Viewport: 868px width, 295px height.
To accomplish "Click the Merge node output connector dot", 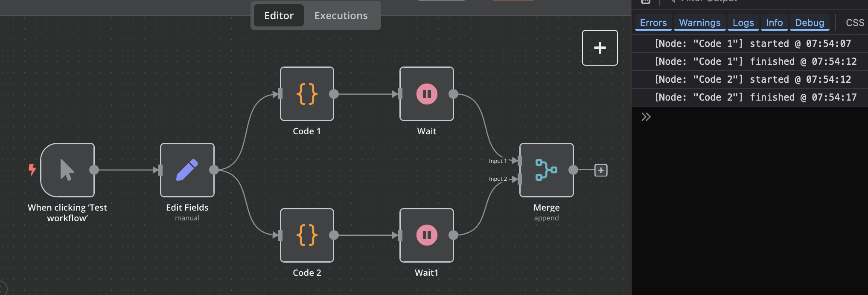I will click(x=573, y=170).
